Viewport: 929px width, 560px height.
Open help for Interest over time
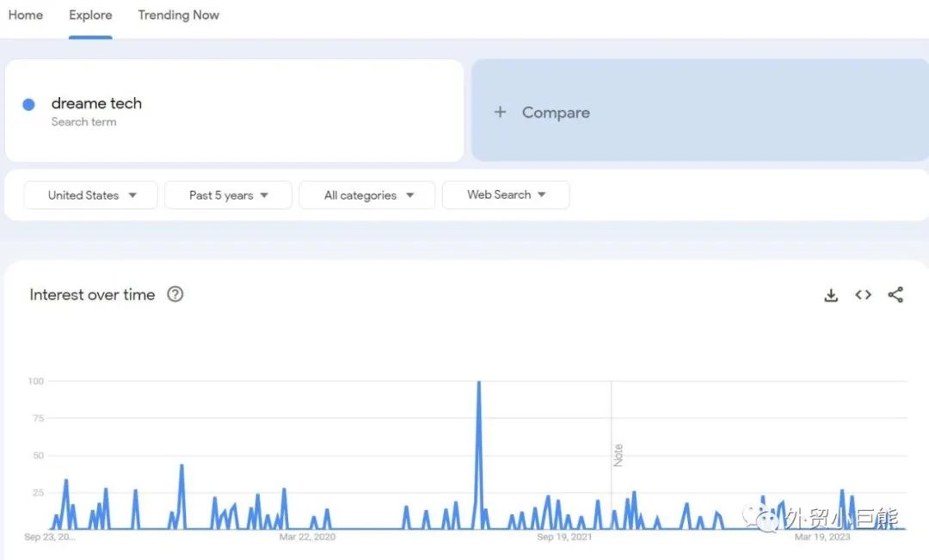tap(175, 294)
